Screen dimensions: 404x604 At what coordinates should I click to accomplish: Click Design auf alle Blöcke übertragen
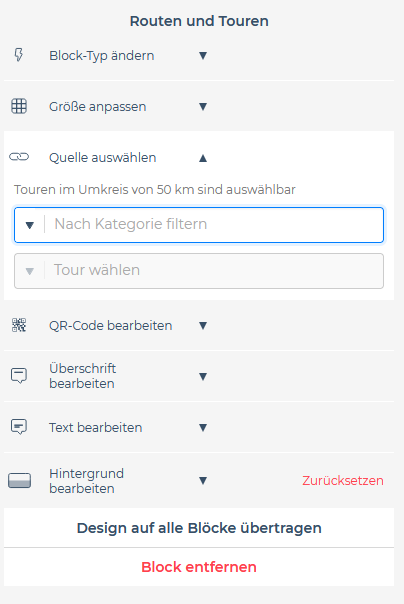coord(199,528)
